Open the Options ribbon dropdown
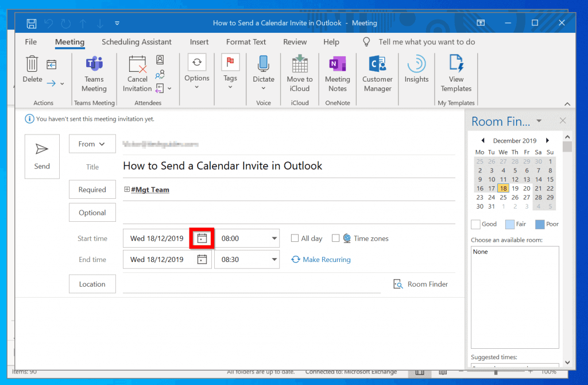This screenshot has width=588, height=385. (197, 72)
